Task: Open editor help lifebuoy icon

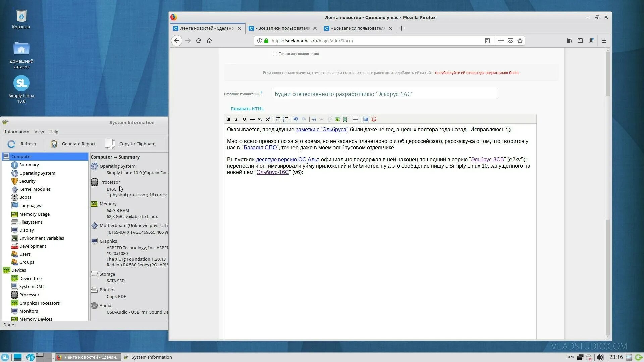Action: point(374,119)
